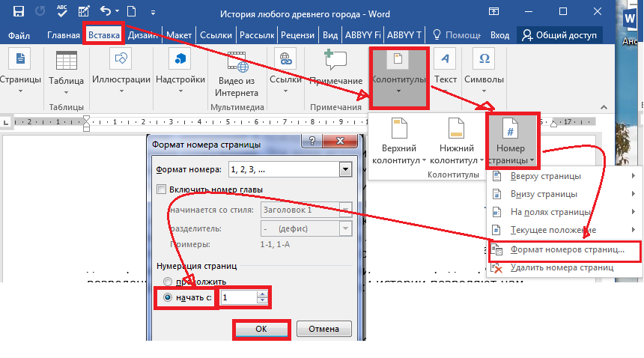The height and width of the screenshot is (358, 644).
Task: Open the Таблица table grid icon
Action: point(66,62)
